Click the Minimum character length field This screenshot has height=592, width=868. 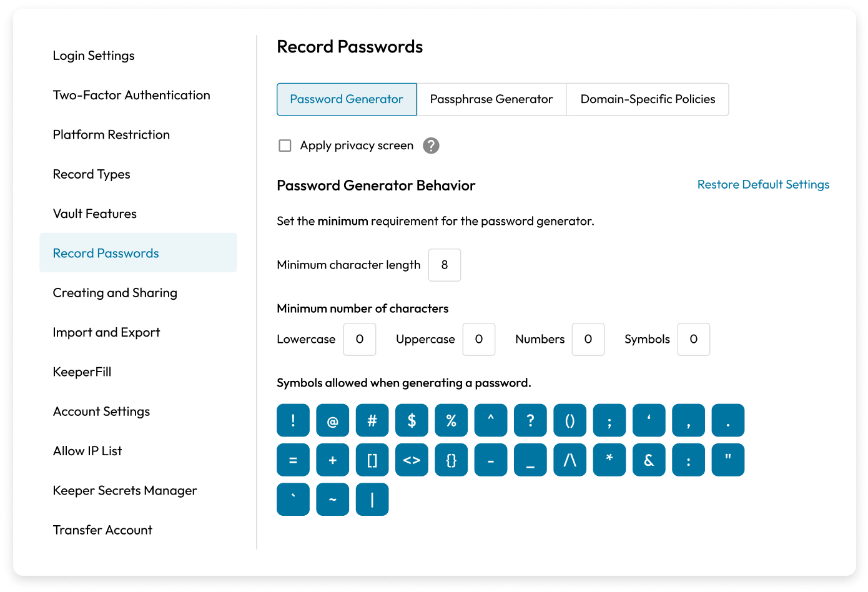pos(445,265)
